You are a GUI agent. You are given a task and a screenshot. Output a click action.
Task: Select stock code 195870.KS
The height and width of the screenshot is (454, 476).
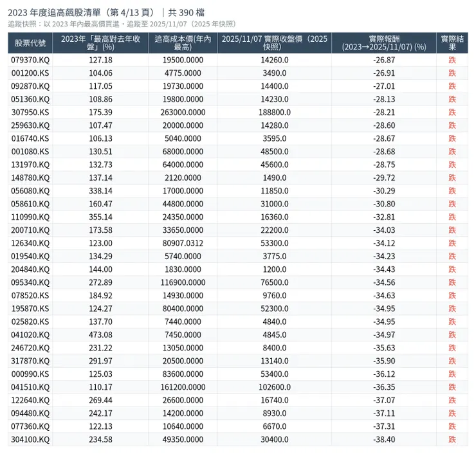(30, 309)
